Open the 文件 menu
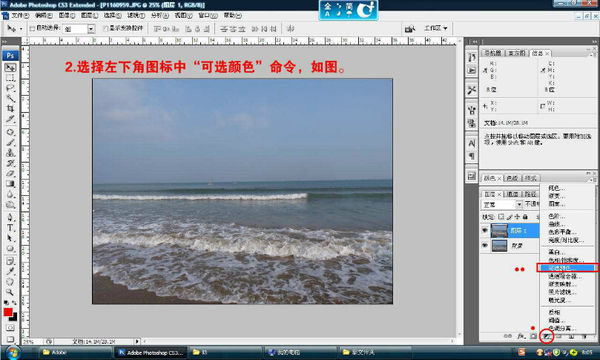 tap(20, 16)
